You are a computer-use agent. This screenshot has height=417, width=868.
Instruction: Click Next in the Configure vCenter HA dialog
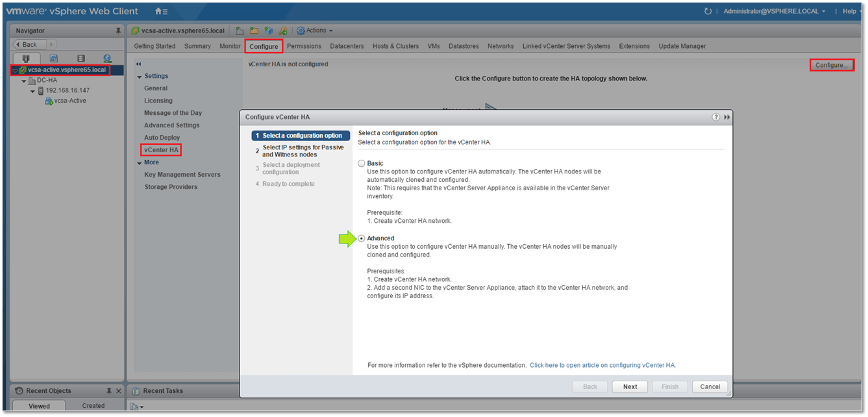pos(630,386)
